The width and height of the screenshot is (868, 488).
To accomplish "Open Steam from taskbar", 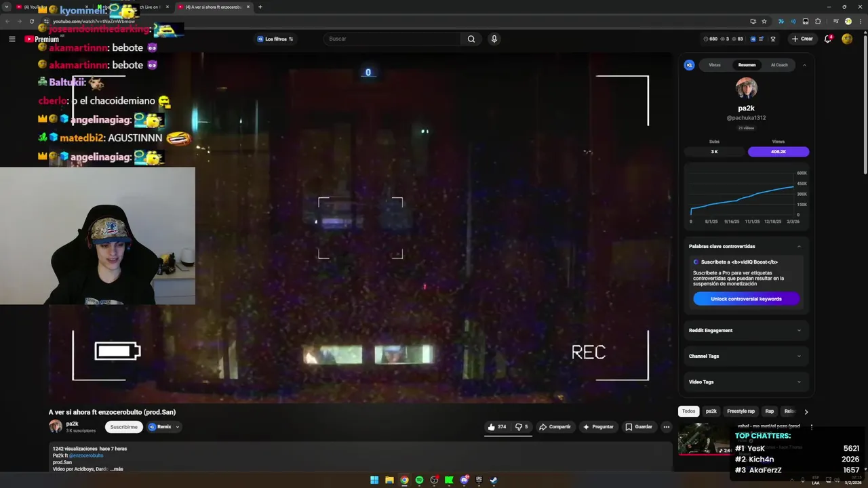I will (494, 480).
